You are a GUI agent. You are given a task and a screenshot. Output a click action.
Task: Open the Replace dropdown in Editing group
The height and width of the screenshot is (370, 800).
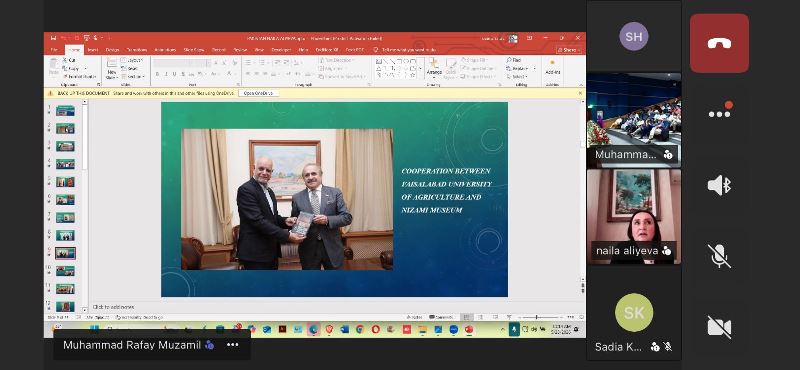(x=517, y=68)
